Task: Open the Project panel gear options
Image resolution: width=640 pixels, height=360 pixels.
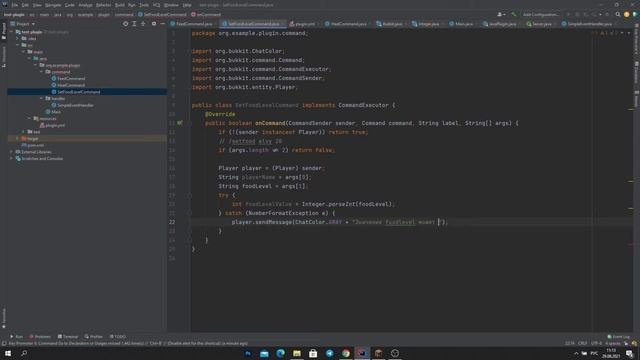Action: pyautogui.click(x=154, y=24)
